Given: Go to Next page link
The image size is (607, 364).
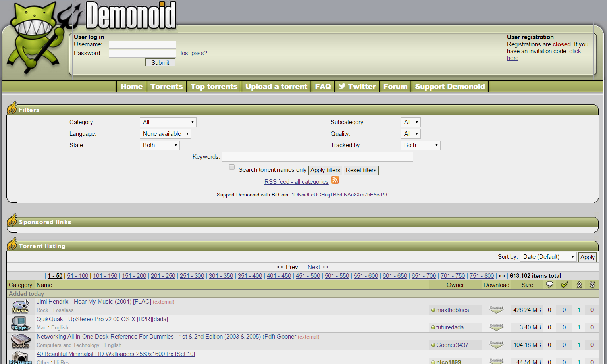Looking at the screenshot, I should [x=318, y=267].
